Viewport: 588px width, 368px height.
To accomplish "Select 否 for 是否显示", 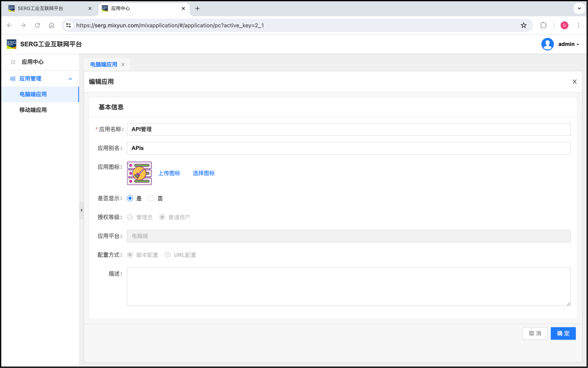I will (x=151, y=198).
